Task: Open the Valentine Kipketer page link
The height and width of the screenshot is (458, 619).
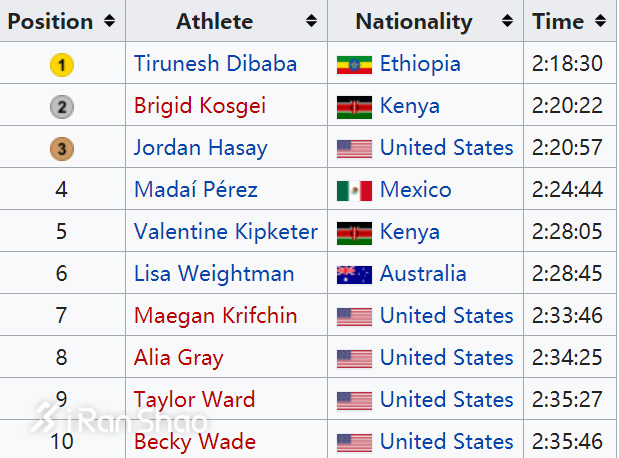Action: coord(225,232)
